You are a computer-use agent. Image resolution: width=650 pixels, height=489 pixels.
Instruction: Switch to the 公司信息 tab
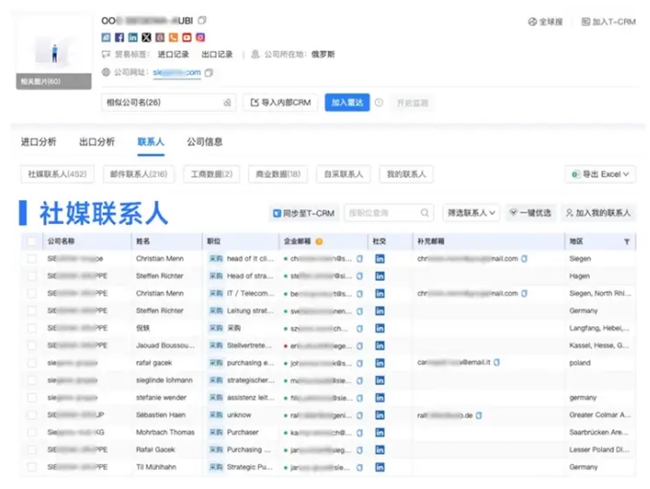[204, 142]
